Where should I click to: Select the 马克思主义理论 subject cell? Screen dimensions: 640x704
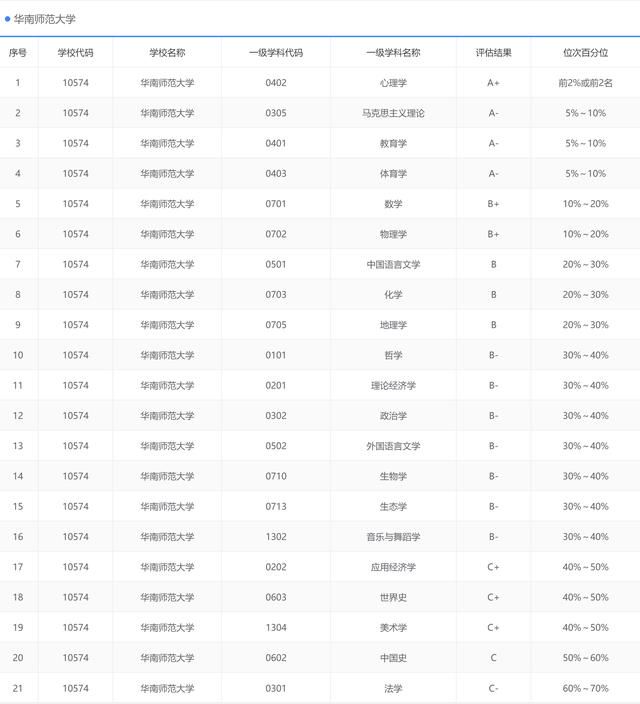pos(393,113)
